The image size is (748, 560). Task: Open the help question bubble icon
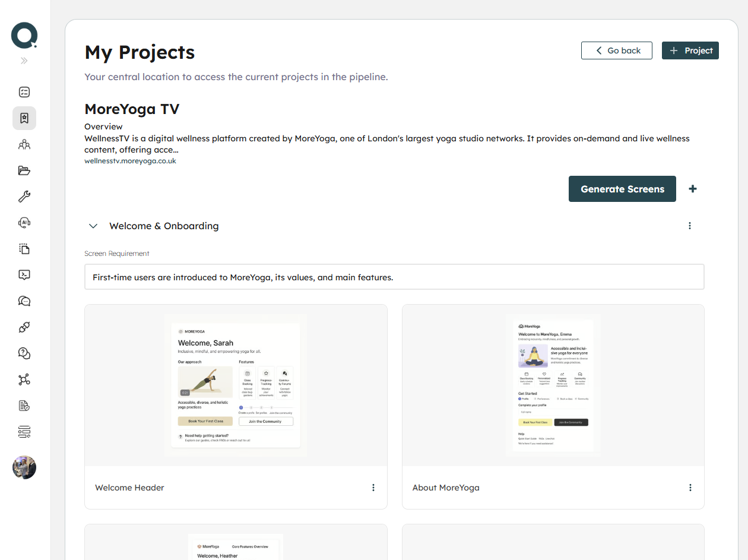(24, 353)
